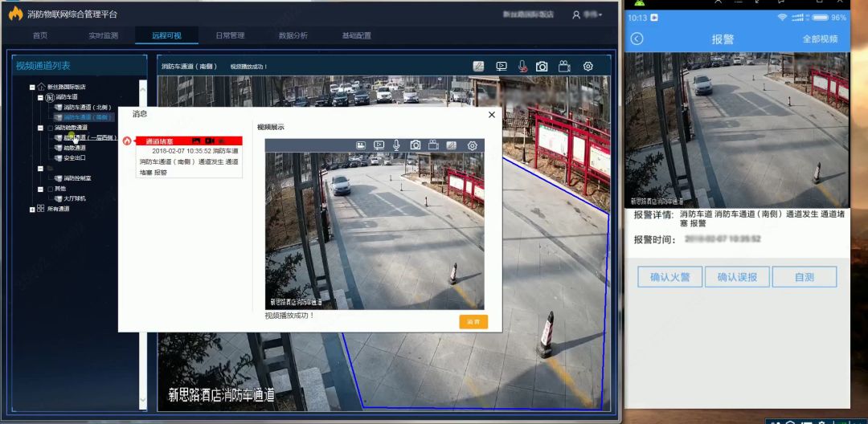The height and width of the screenshot is (424, 868).
Task: Check the 消防疏散通道 group checkbox
Action: coord(50,128)
